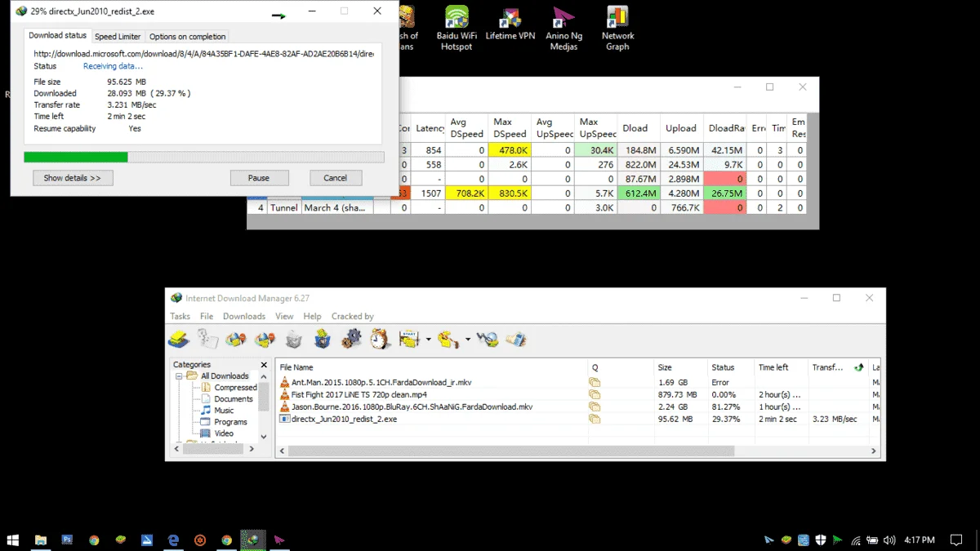The height and width of the screenshot is (551, 980).
Task: Select the Music category
Action: coord(224,411)
